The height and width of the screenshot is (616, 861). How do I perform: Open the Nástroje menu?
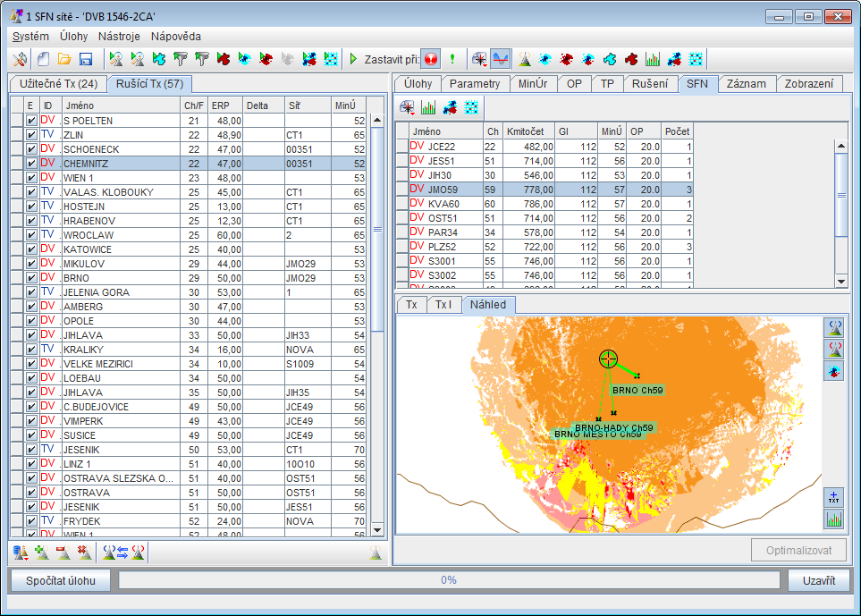click(x=119, y=37)
